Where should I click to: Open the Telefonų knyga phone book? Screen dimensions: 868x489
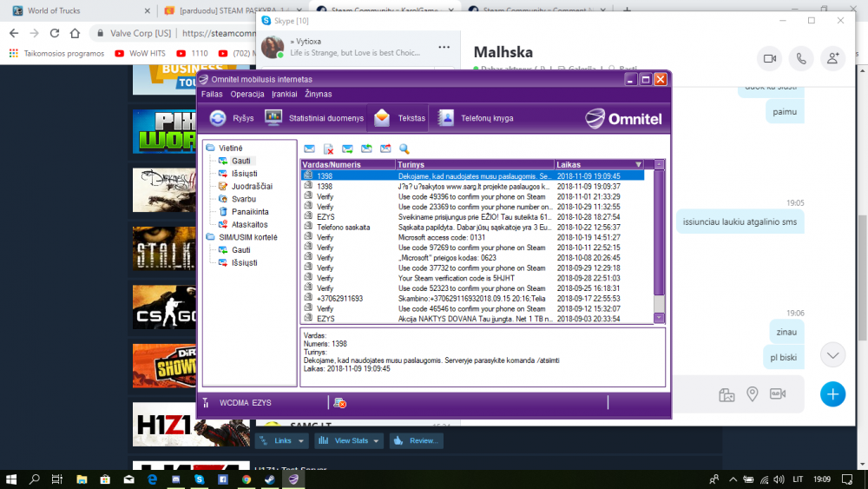[x=476, y=118]
